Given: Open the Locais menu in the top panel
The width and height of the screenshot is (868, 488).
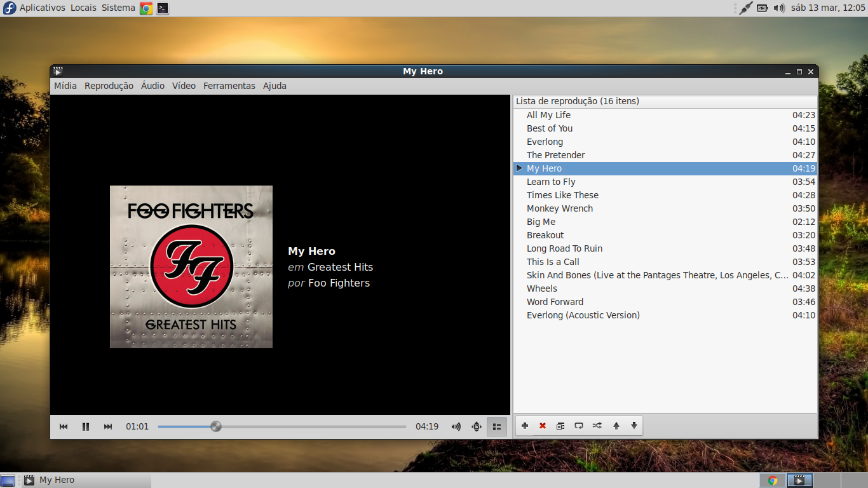Looking at the screenshot, I should coord(83,8).
